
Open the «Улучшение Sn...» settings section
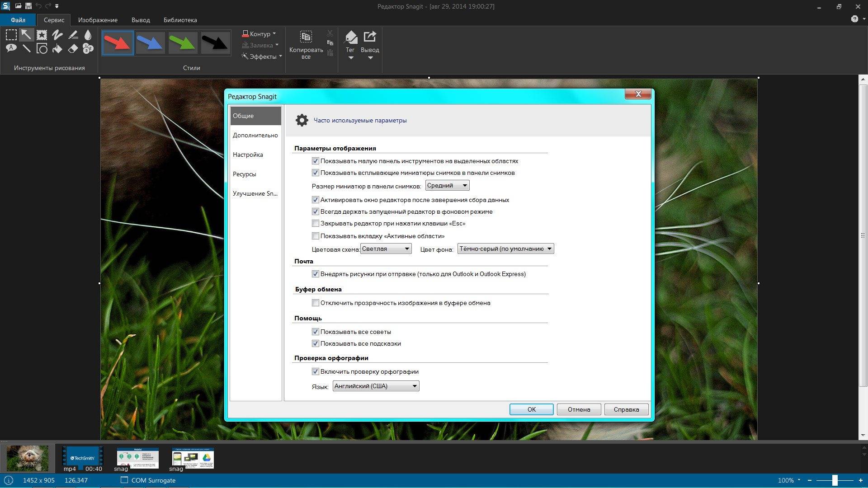click(x=255, y=193)
